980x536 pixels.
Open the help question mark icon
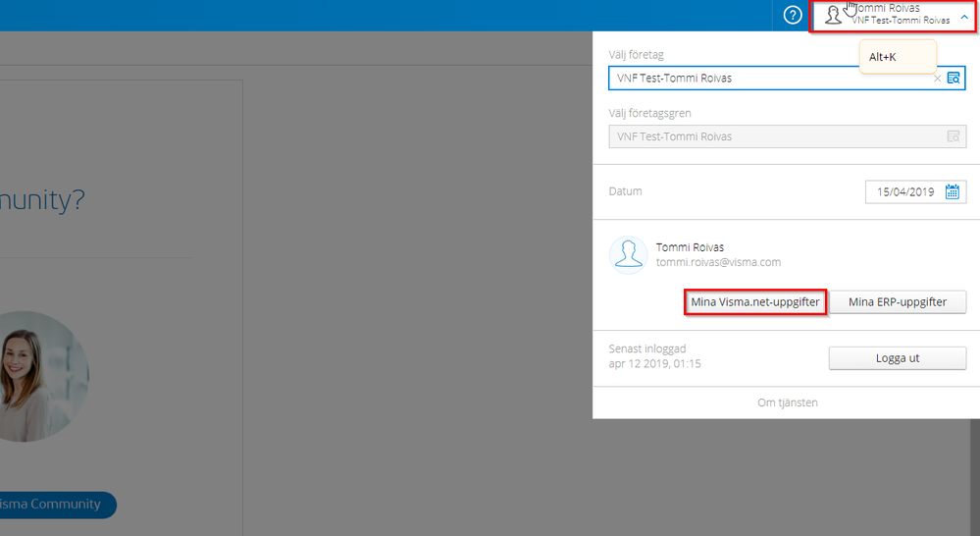(793, 15)
